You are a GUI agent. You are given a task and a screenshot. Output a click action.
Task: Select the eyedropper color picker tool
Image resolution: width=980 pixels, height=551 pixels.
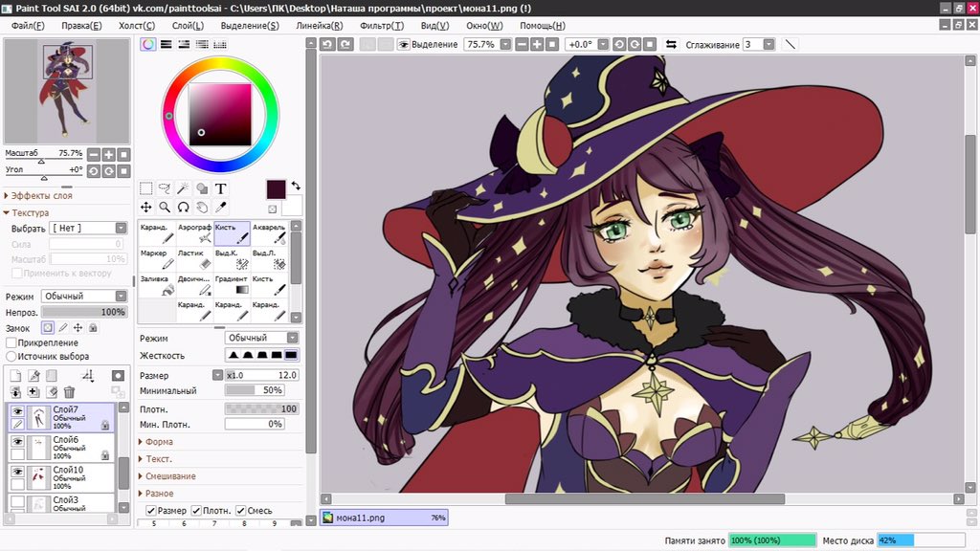click(221, 207)
